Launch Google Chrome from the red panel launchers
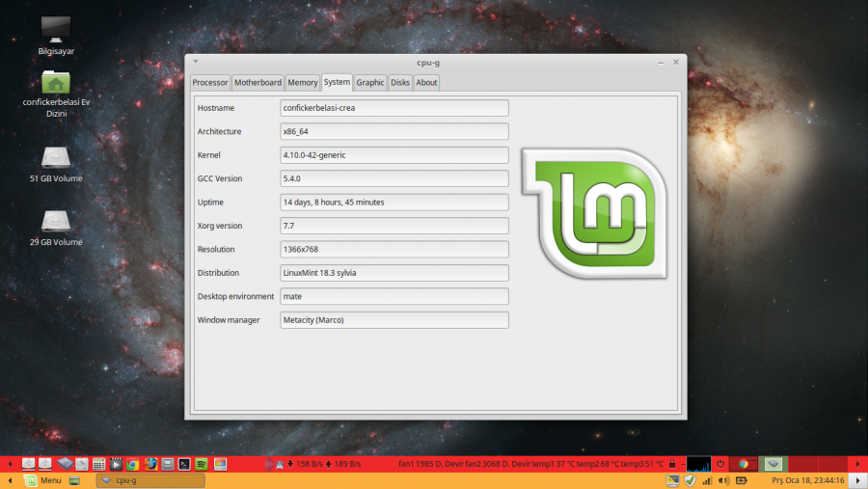Image resolution: width=868 pixels, height=489 pixels. pos(132,464)
